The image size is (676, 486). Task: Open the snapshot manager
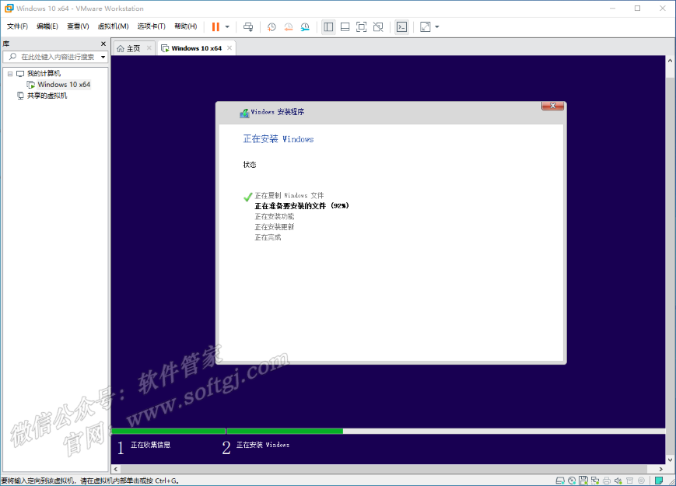point(305,27)
